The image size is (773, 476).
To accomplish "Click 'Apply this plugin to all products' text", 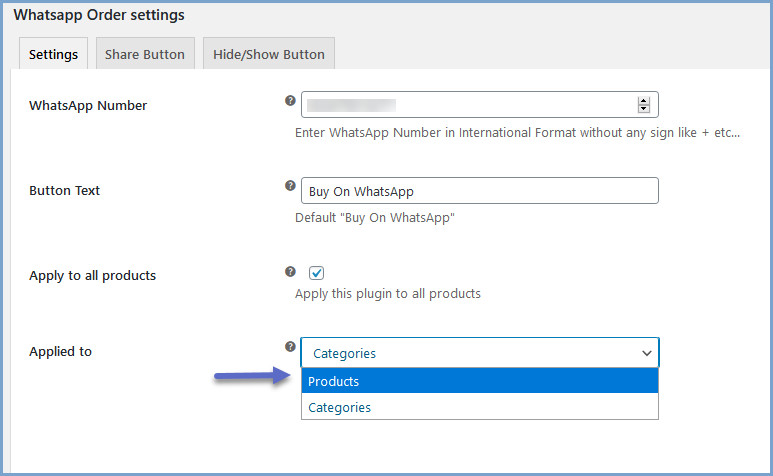I will [388, 294].
